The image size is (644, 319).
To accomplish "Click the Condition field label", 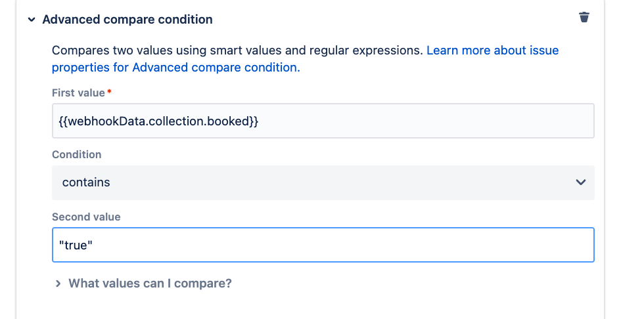I will [x=76, y=155].
